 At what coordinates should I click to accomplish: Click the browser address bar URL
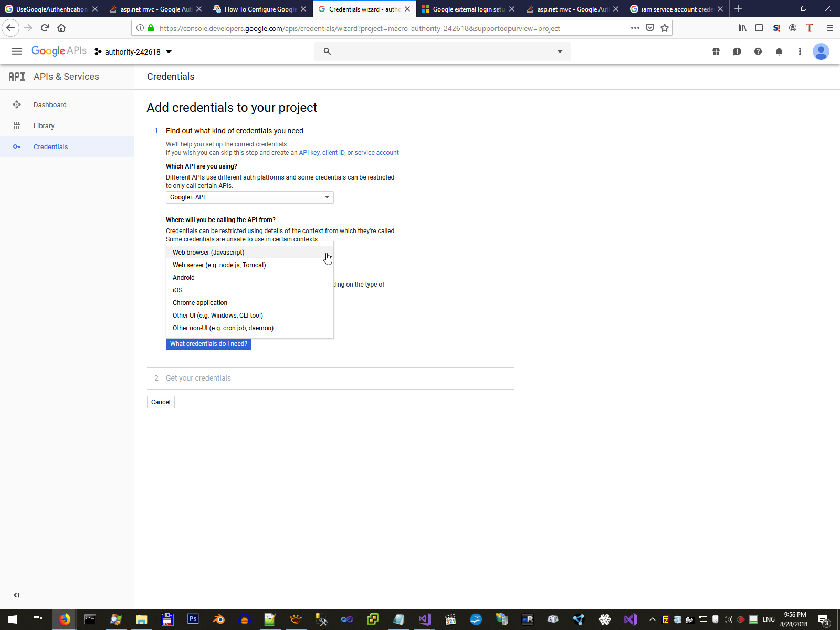[360, 28]
